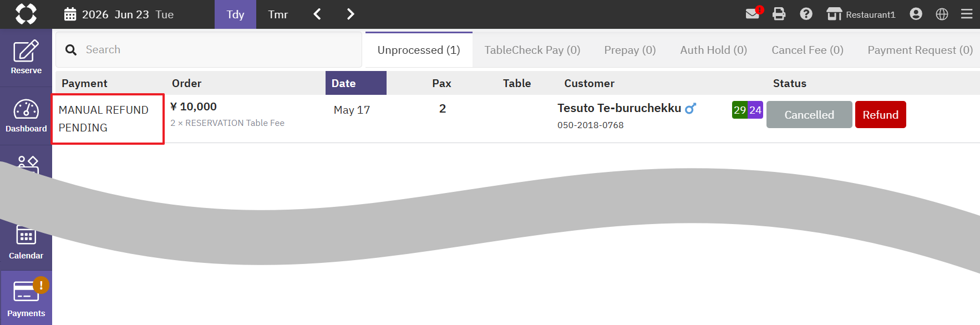The height and width of the screenshot is (325, 980).
Task: Click the 2026 Jun 23 Tue date
Action: (128, 14)
